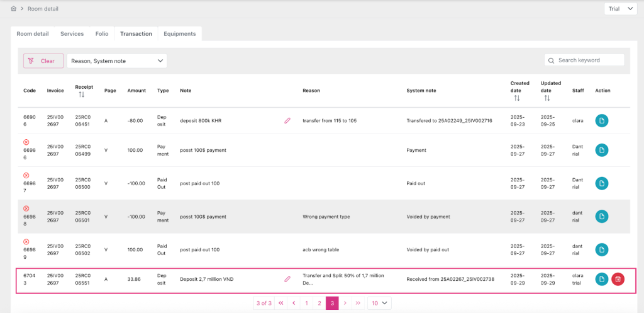Jump to first page with double arrow

280,303
